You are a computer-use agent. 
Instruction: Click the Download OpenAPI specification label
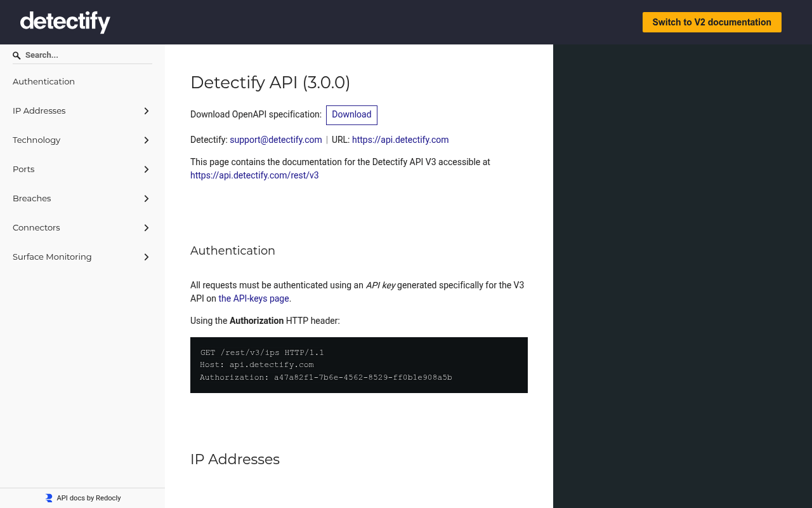click(256, 114)
